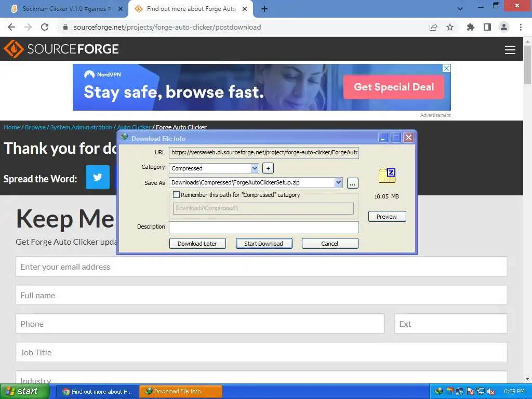Click the IDM logo in dialog title bar
This screenshot has width=532, height=399.
click(124, 137)
